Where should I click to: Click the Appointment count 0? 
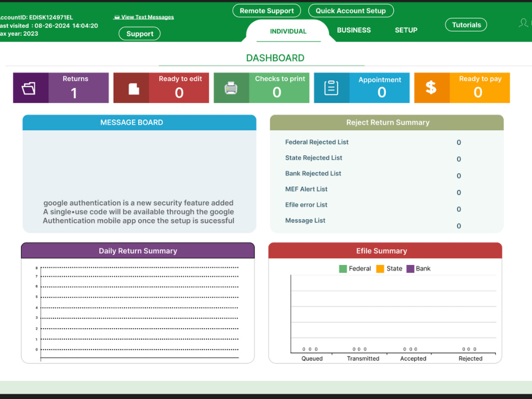coord(381,92)
